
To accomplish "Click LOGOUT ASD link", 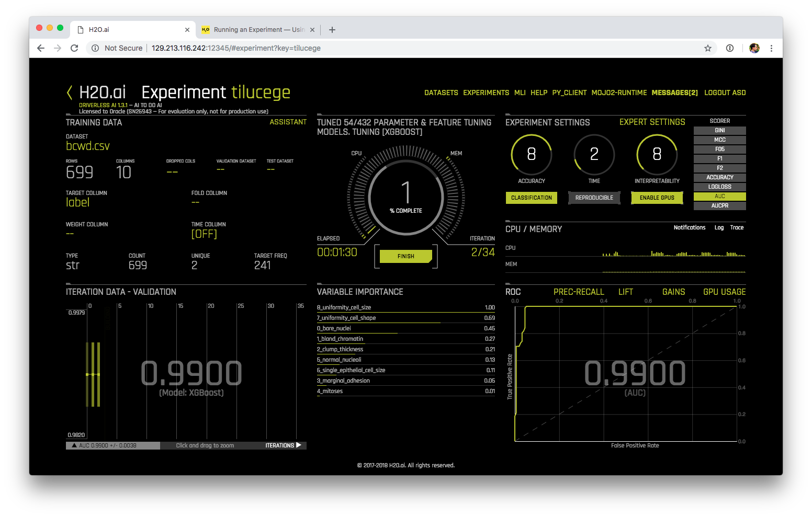I will tap(725, 93).
